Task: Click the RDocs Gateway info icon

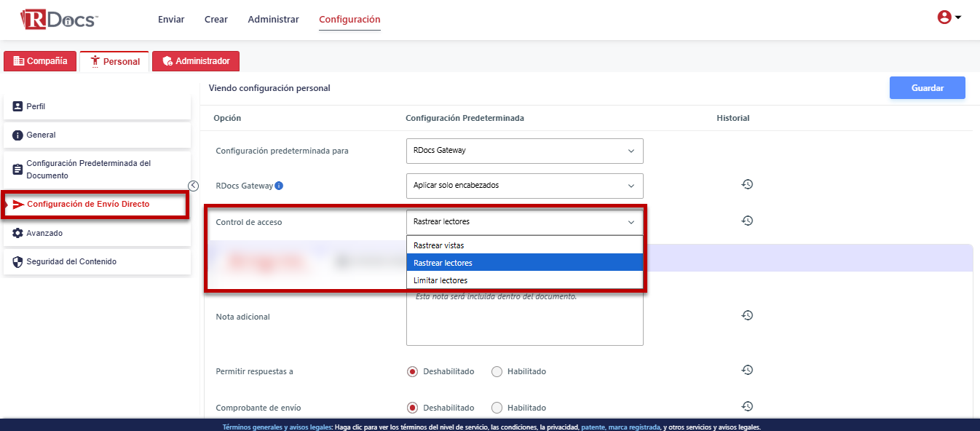Action: point(279,186)
